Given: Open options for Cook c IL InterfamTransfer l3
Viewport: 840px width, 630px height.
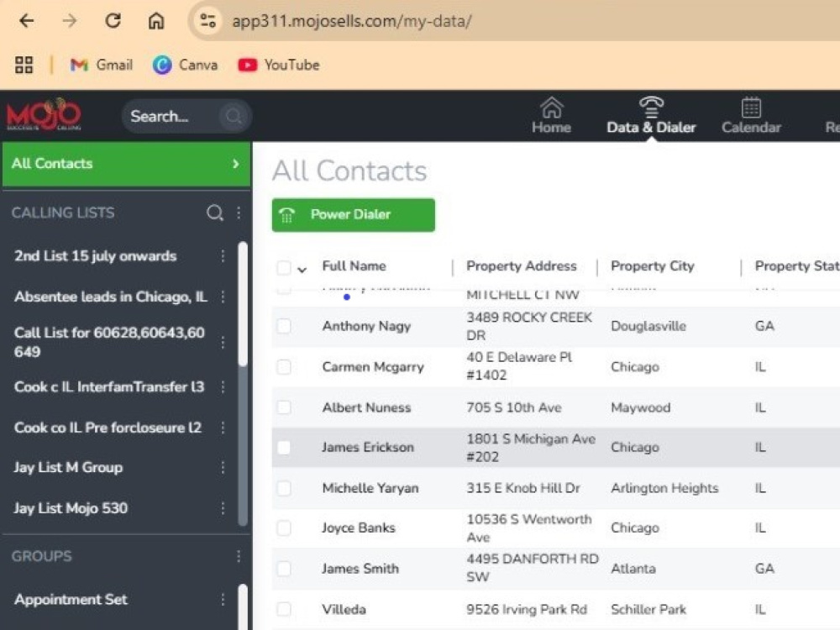Looking at the screenshot, I should (223, 386).
